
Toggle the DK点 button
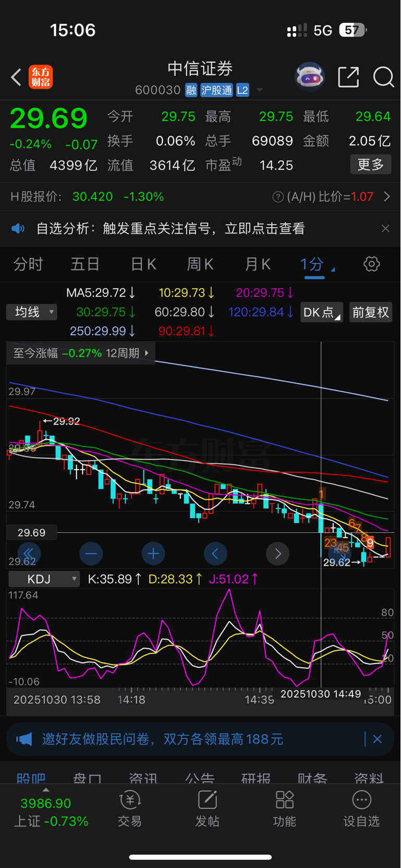[x=321, y=312]
